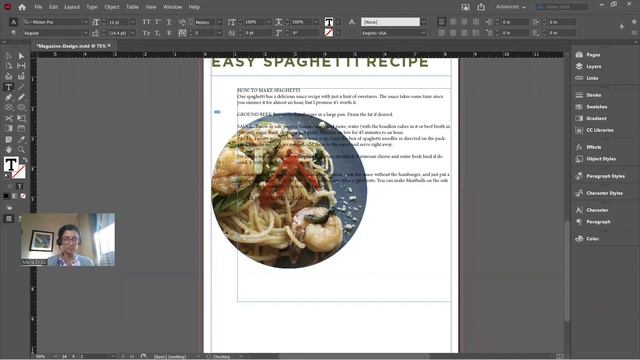Select the Hand tool
Screen dimensions: 640x360
coord(9,150)
